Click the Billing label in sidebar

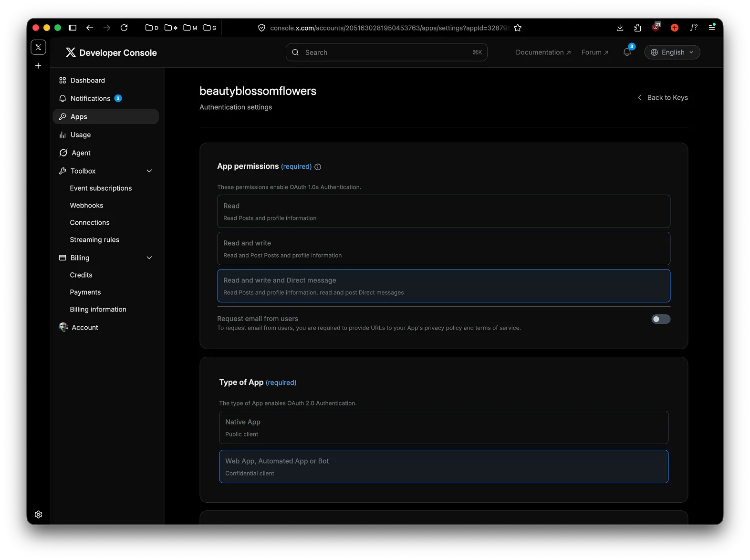(80, 258)
